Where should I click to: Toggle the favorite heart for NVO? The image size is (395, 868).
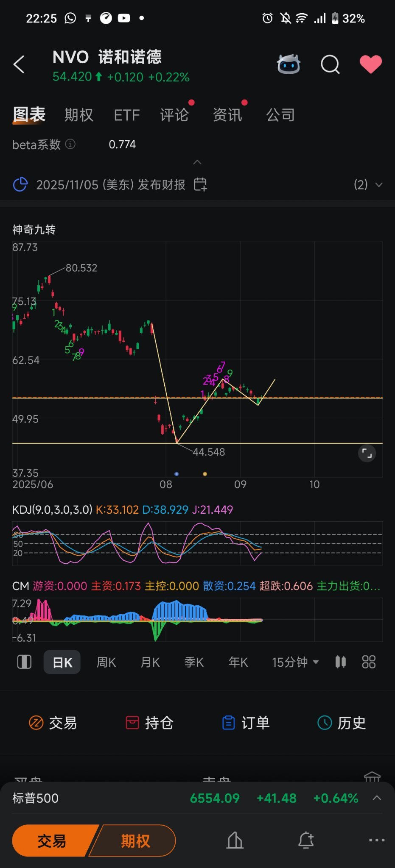click(371, 64)
